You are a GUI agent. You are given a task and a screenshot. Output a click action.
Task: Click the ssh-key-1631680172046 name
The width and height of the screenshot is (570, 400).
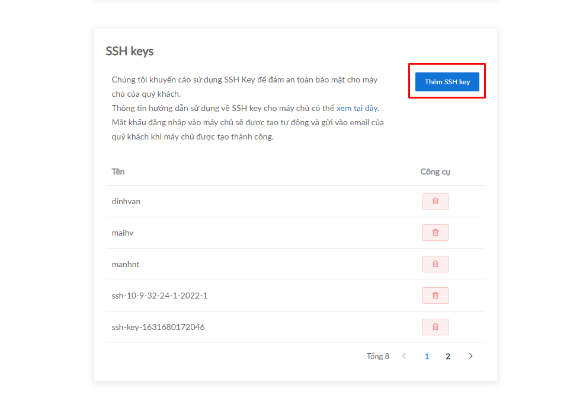click(x=158, y=327)
